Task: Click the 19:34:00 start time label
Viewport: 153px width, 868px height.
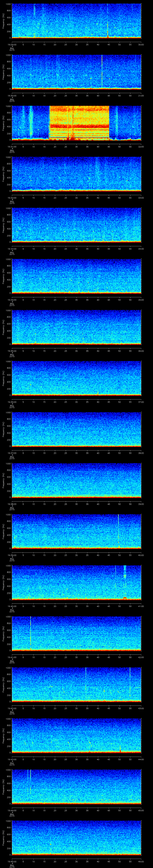Action: click(12, 300)
